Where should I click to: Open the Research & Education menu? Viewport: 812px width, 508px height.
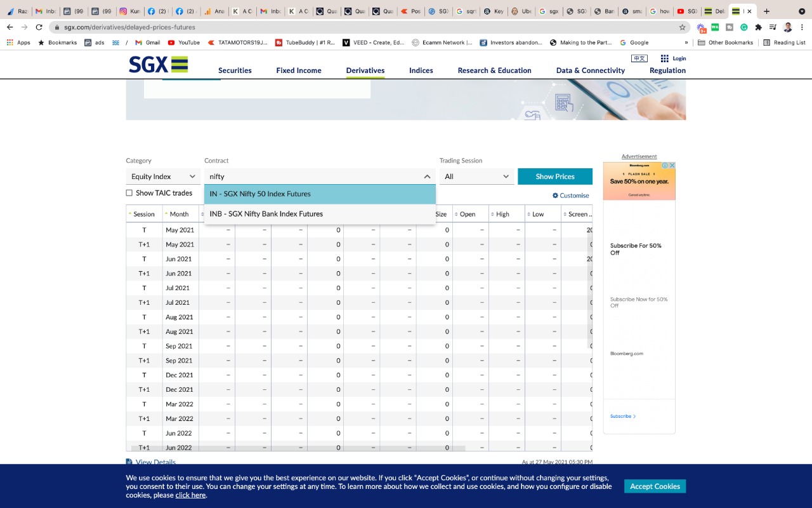coord(494,70)
